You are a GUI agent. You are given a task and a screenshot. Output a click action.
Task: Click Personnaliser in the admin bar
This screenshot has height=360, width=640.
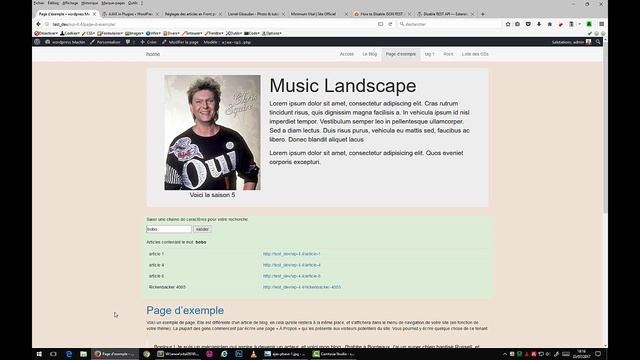click(106, 42)
